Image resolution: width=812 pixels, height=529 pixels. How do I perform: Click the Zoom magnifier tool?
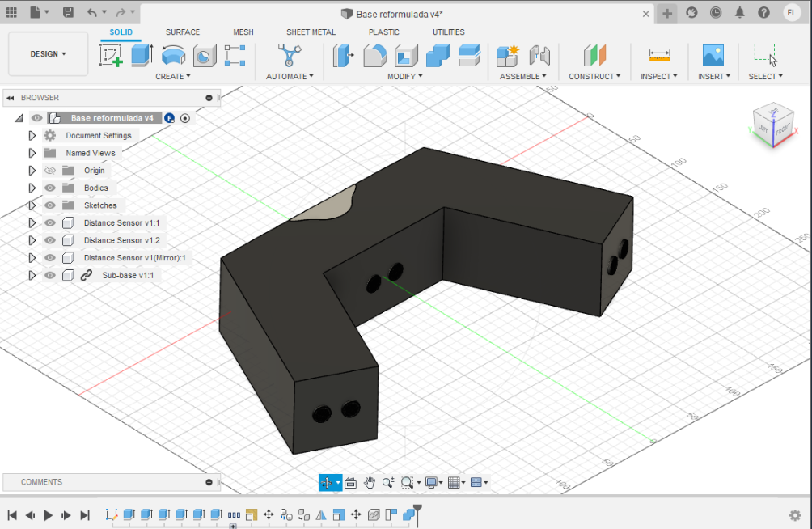tap(388, 482)
